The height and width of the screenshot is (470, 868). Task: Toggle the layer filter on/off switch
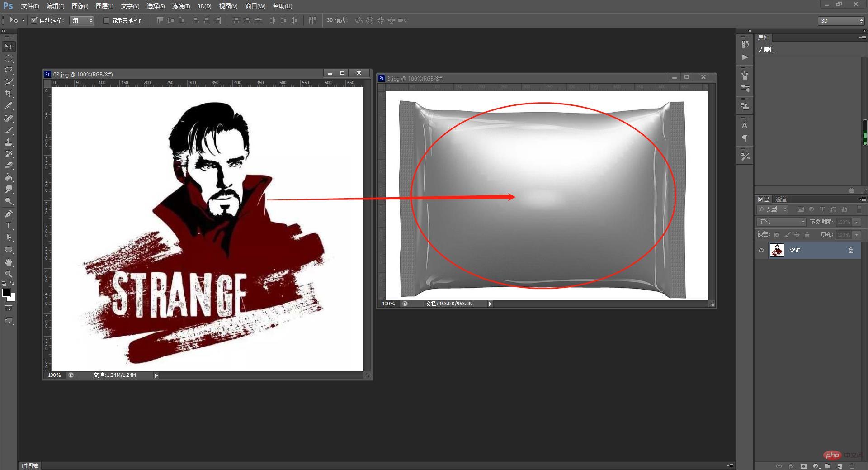(x=859, y=209)
